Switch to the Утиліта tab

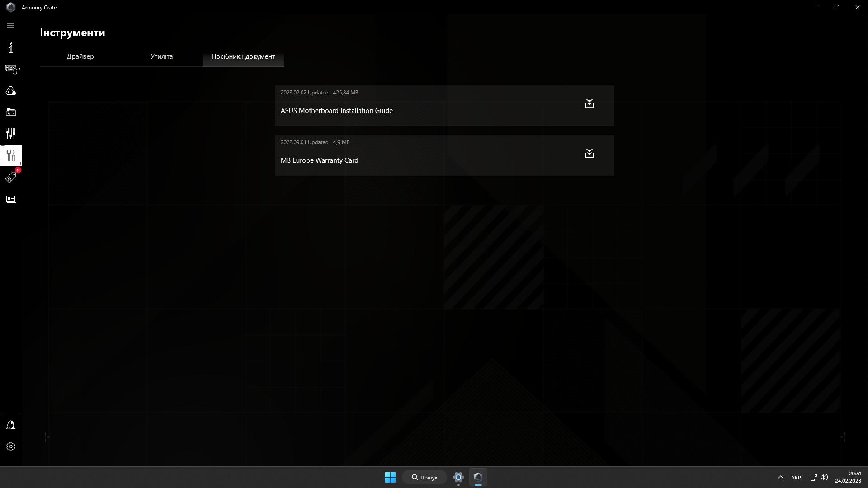tap(161, 56)
